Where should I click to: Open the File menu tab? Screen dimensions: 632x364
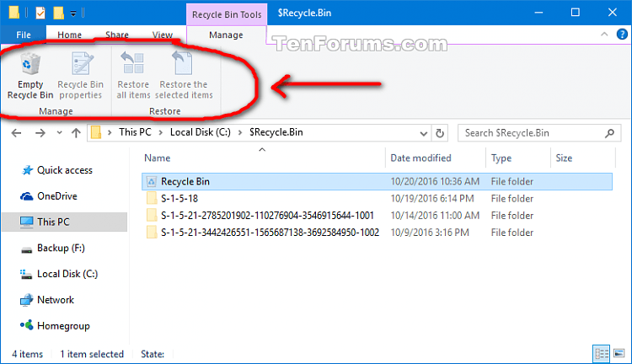(24, 35)
